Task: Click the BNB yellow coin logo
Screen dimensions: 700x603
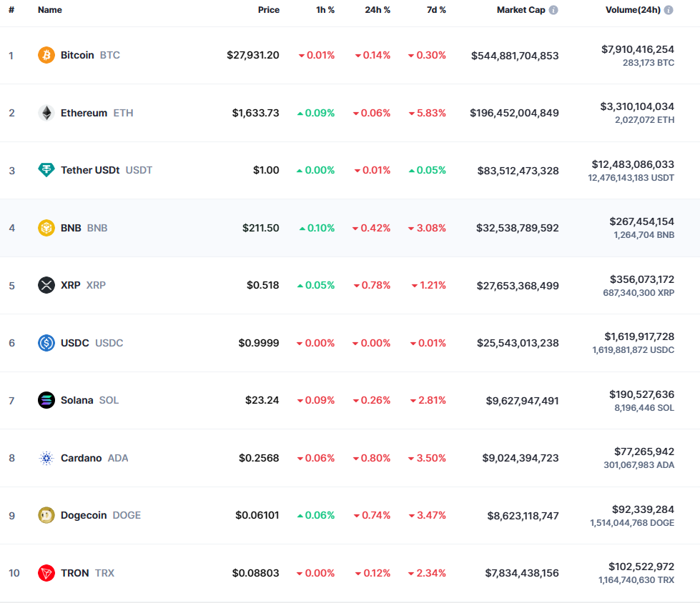Action: coord(46,228)
